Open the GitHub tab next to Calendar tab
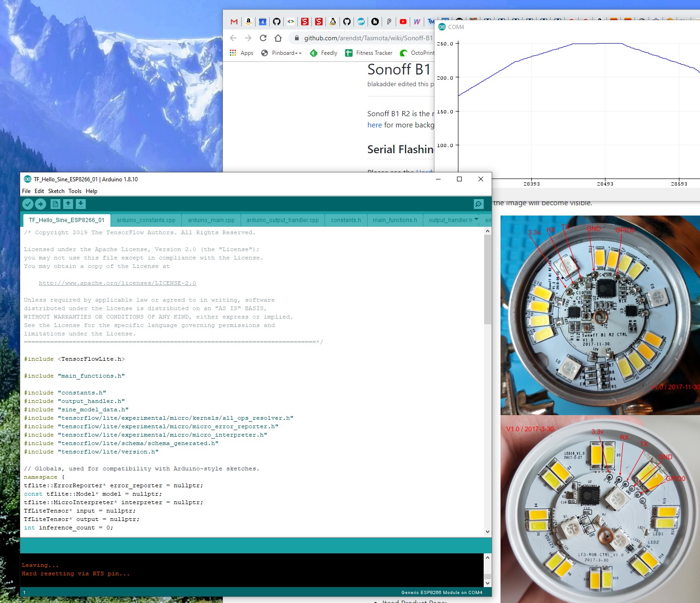The height and width of the screenshot is (603, 700). tap(277, 22)
